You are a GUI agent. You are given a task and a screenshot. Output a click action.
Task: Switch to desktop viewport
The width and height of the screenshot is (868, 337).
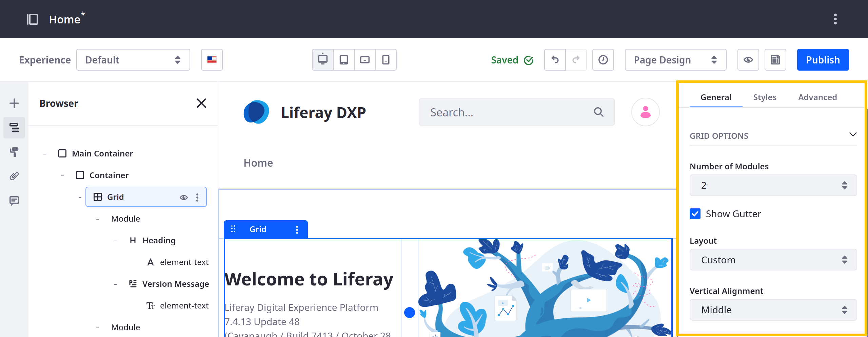click(x=323, y=60)
